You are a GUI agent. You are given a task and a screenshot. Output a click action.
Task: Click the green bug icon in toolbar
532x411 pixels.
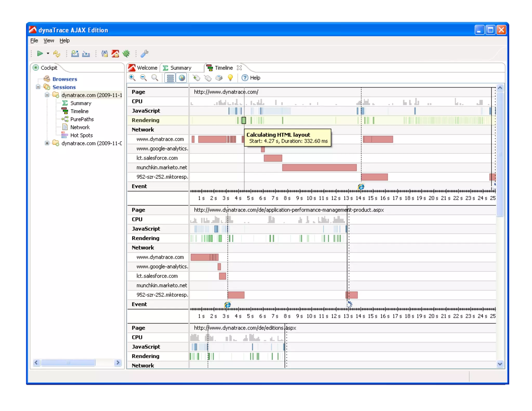(x=126, y=54)
